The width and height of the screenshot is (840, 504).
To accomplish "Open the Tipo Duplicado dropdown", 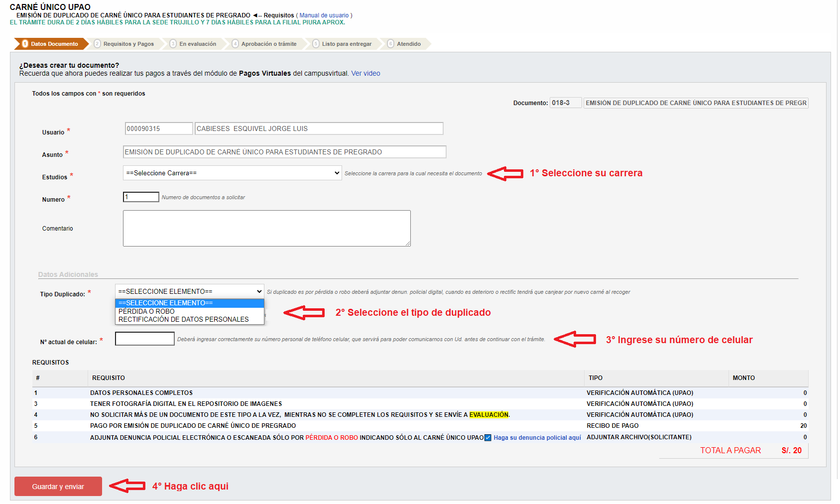I will (189, 291).
